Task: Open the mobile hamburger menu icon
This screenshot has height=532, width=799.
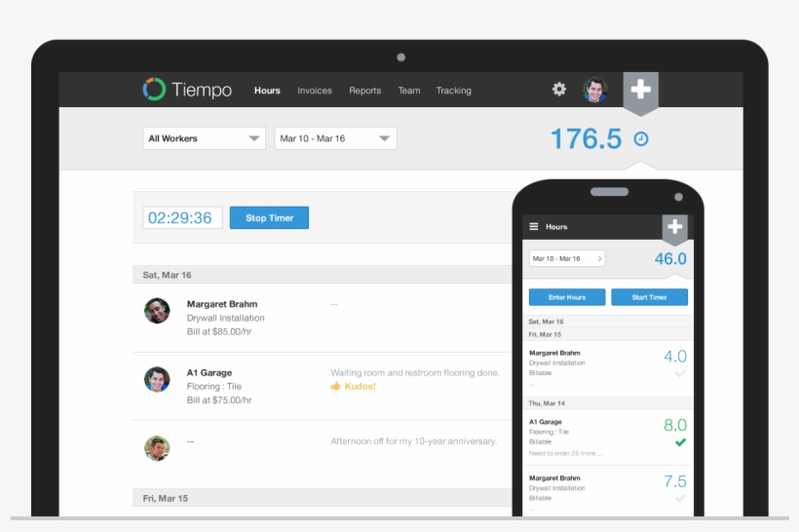Action: [x=533, y=227]
